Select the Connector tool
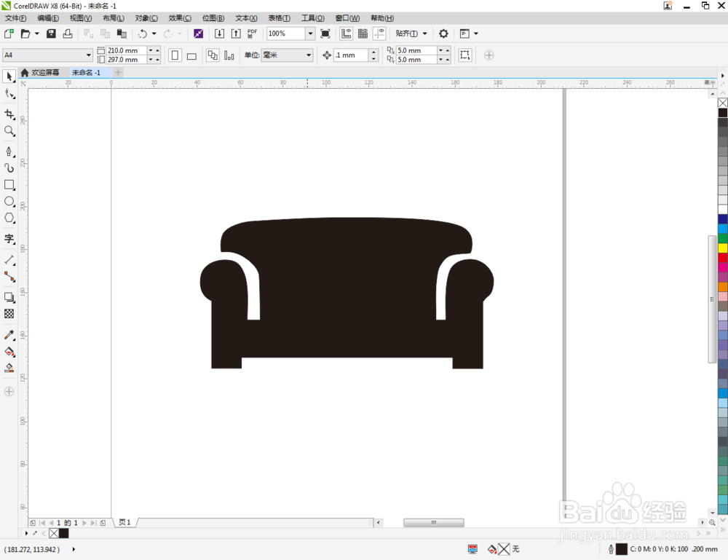This screenshot has height=560, width=728. pos(9,277)
